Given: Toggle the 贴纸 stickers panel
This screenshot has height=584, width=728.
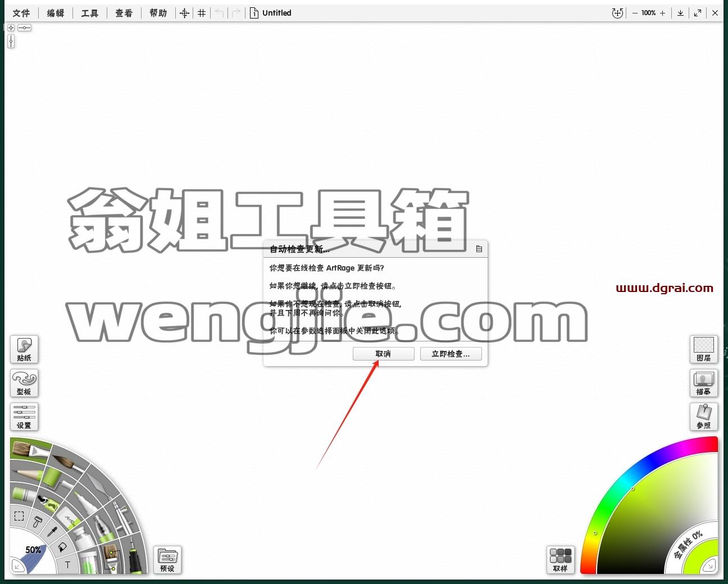Looking at the screenshot, I should click(x=24, y=349).
